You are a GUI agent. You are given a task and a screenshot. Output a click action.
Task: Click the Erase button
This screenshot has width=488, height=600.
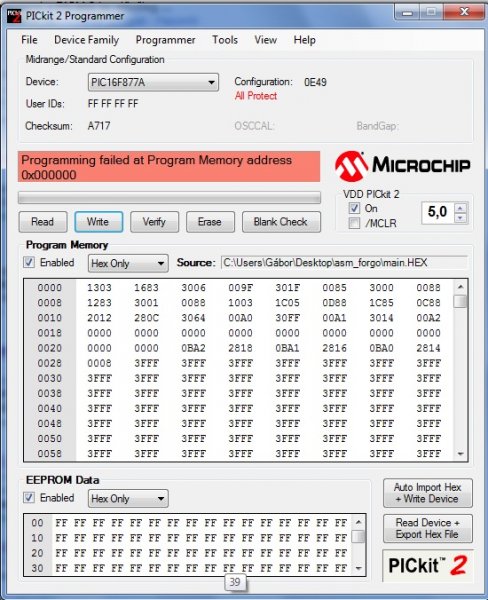[210, 222]
